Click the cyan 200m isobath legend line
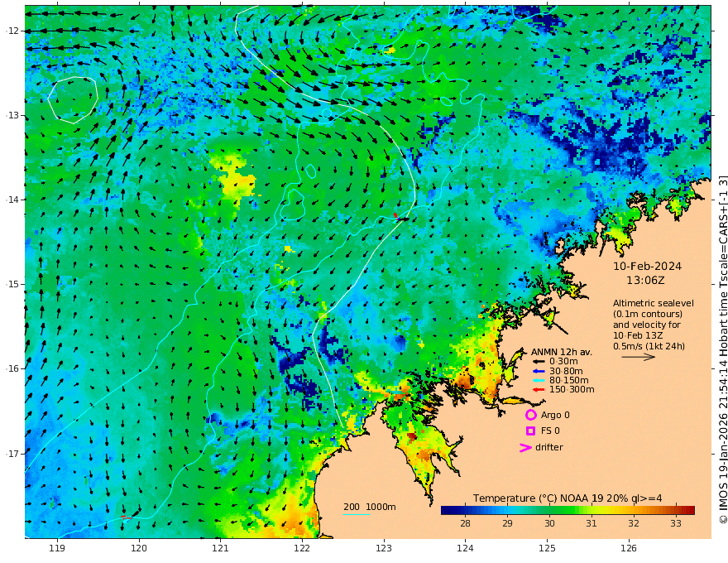 tap(357, 514)
